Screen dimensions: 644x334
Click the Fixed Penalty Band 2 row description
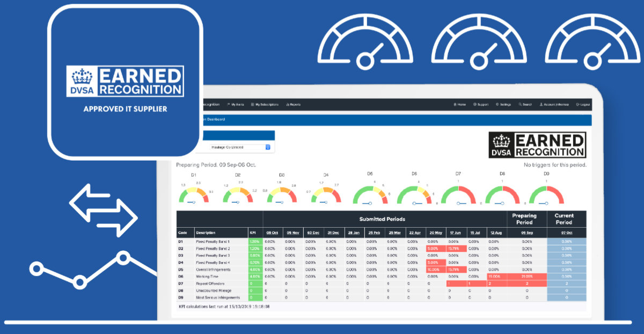213,249
